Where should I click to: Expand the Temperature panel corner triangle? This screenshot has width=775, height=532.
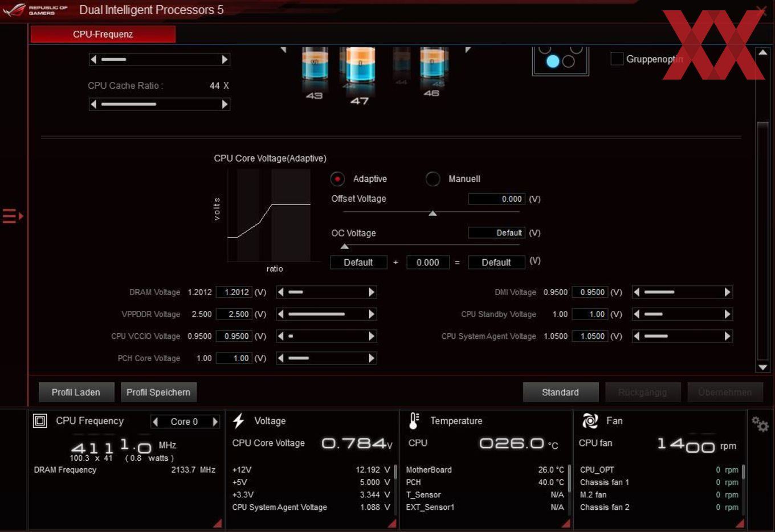tap(565, 523)
